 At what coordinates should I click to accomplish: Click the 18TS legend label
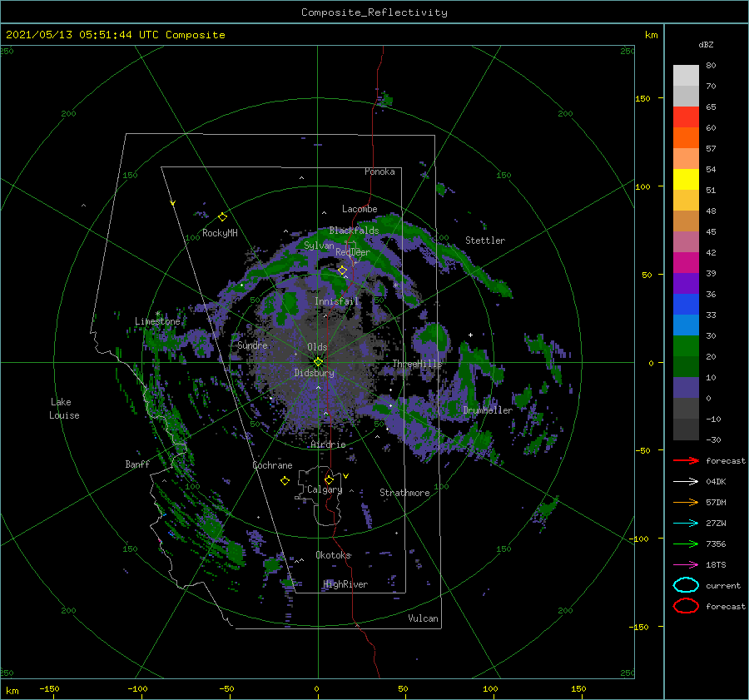point(716,565)
